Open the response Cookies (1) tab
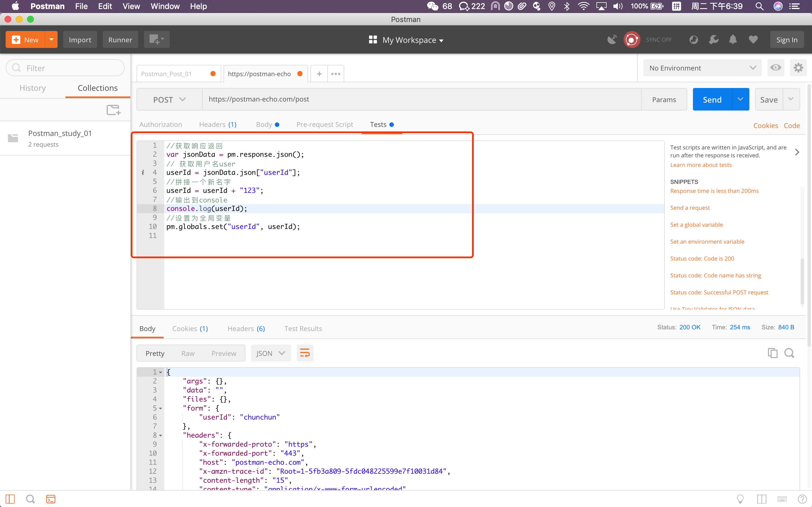The image size is (812, 507). (x=190, y=329)
